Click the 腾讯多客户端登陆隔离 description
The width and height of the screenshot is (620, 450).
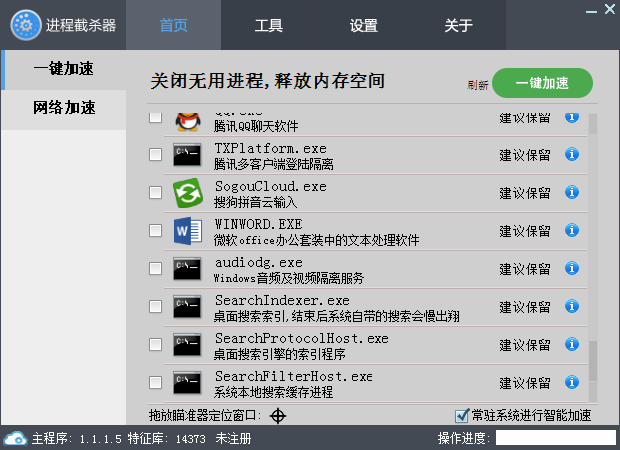click(x=274, y=164)
